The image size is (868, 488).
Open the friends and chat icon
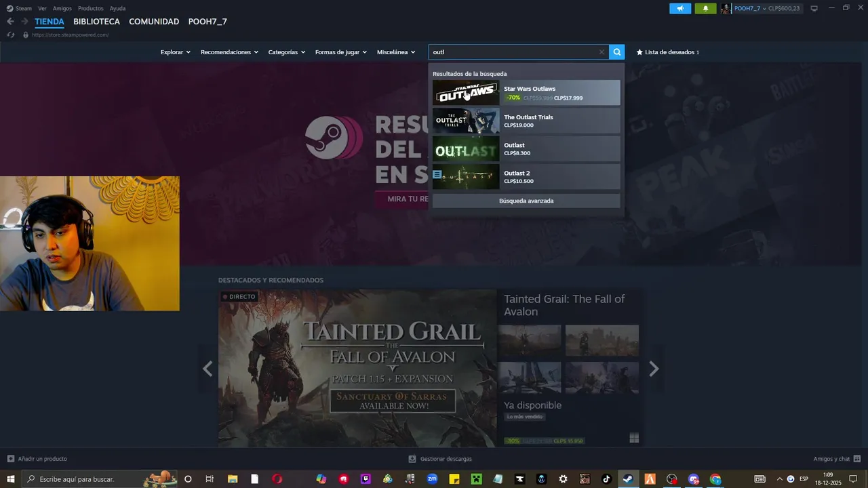click(x=857, y=459)
